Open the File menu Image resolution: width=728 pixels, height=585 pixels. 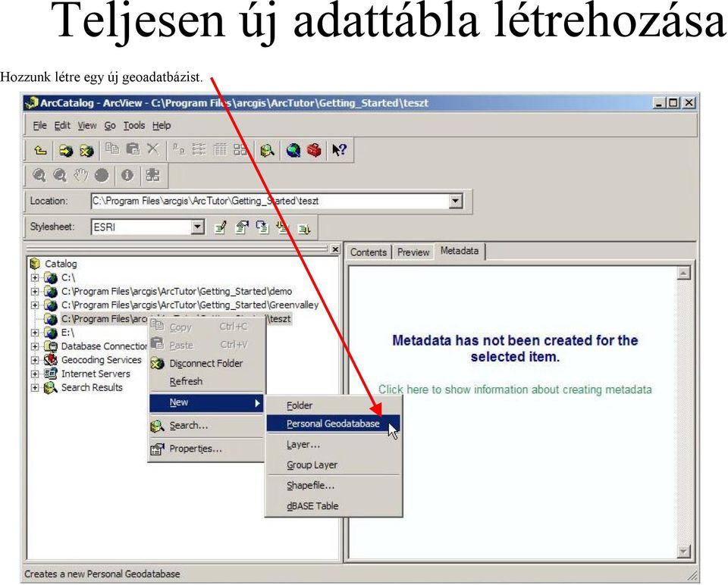click(40, 125)
